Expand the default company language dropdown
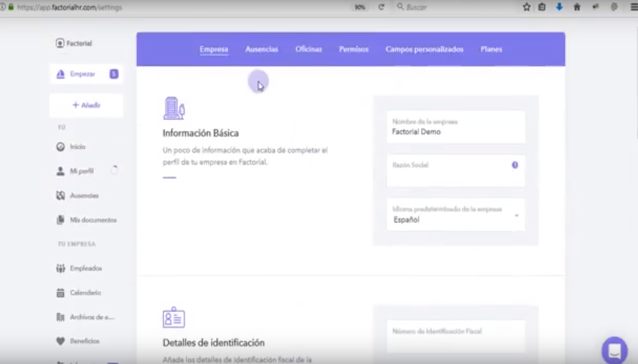 pyautogui.click(x=516, y=216)
